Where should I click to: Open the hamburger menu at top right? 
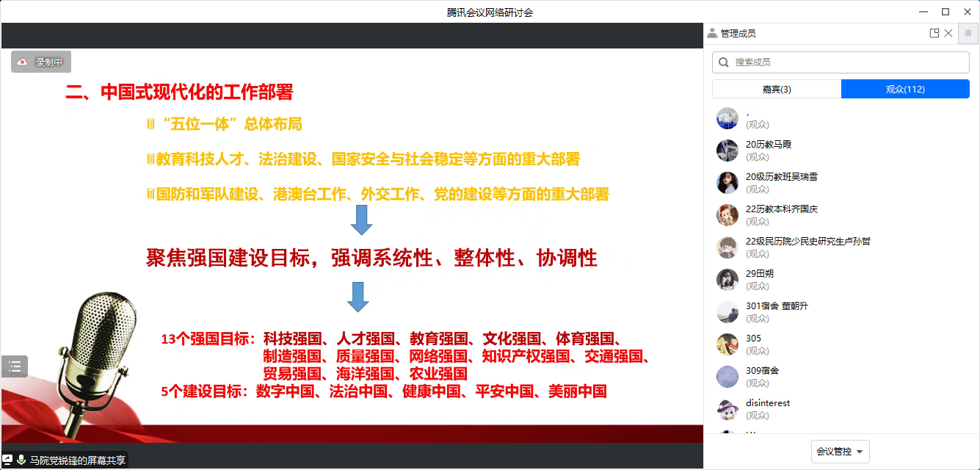pyautogui.click(x=968, y=33)
